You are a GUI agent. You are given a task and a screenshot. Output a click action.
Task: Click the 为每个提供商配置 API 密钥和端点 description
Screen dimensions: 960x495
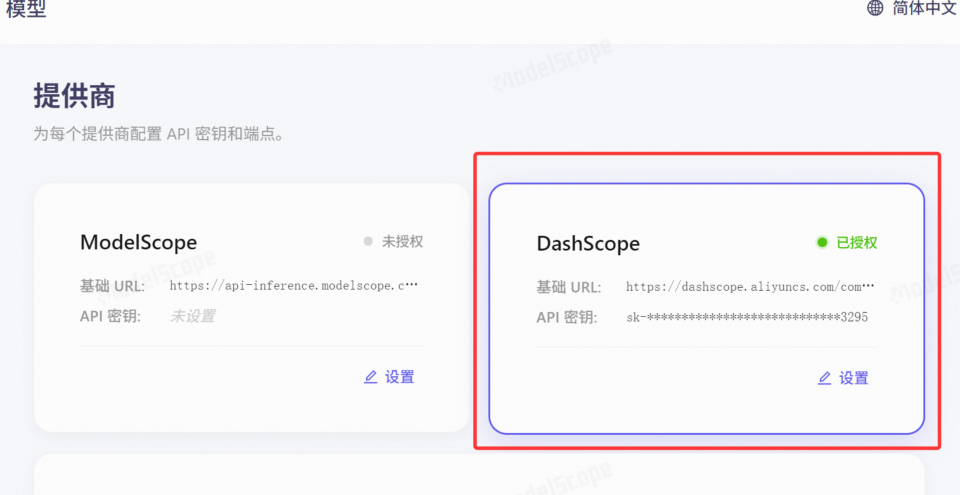(159, 134)
